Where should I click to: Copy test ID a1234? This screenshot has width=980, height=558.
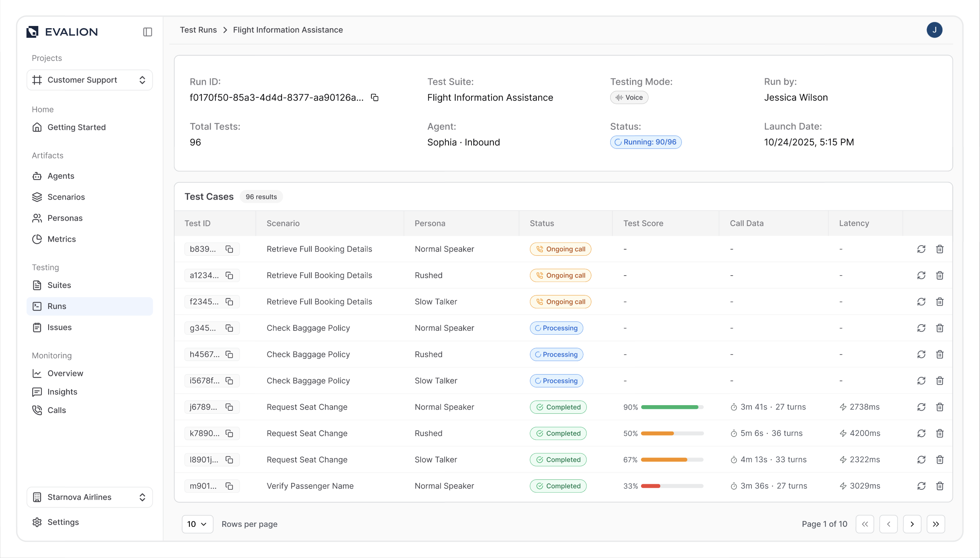click(229, 276)
